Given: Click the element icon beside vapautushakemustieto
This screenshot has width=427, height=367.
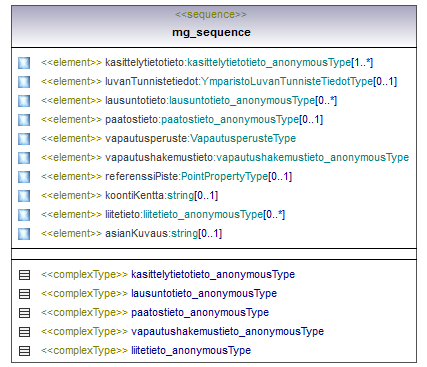Looking at the screenshot, I should point(24,158).
